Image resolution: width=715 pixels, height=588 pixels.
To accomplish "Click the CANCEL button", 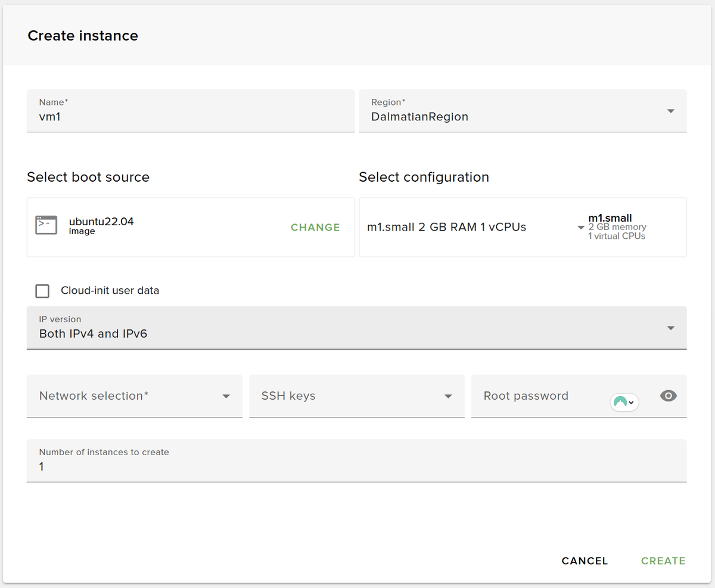I will [585, 561].
